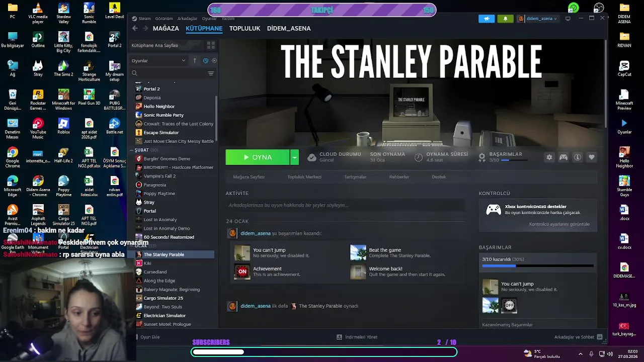Click the microphone icon in system tray
The width and height of the screenshot is (644, 362).
591,354
